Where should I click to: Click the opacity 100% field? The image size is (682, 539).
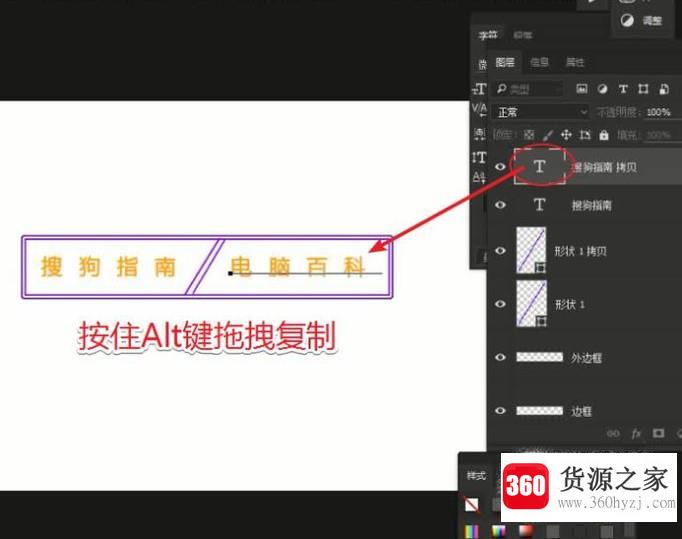pos(659,112)
